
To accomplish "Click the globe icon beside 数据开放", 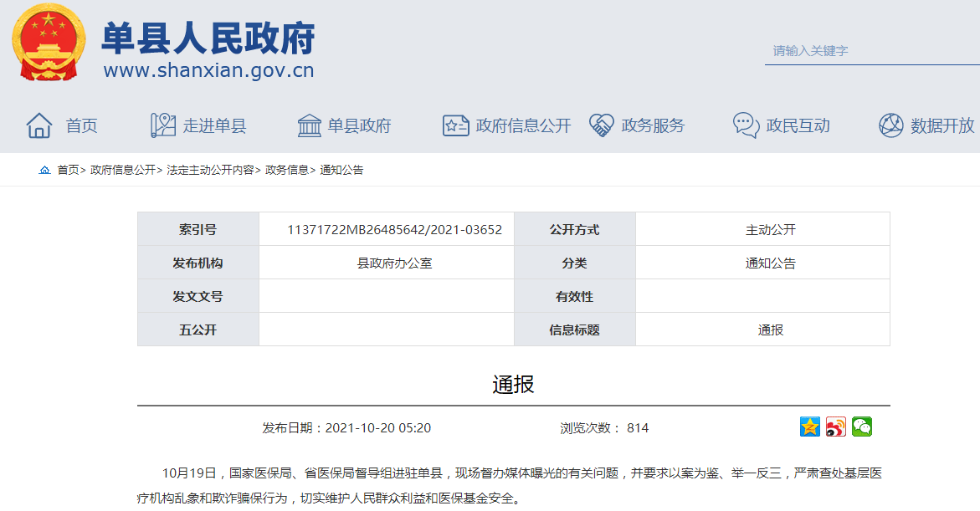I will (x=890, y=125).
